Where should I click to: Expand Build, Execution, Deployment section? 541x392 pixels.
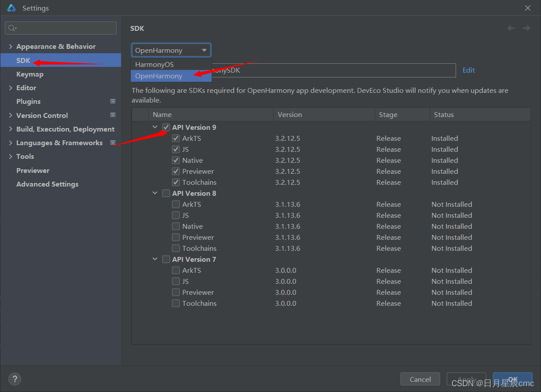11,129
